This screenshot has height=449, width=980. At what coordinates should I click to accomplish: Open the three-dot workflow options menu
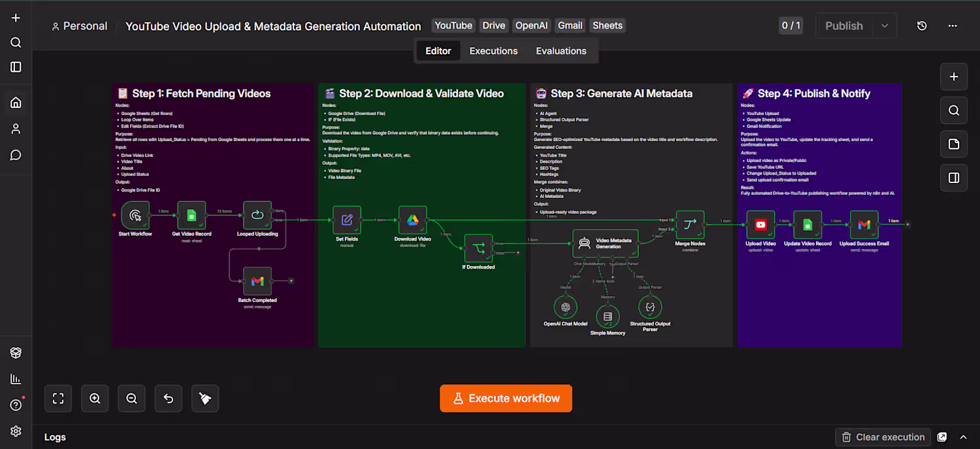click(953, 26)
